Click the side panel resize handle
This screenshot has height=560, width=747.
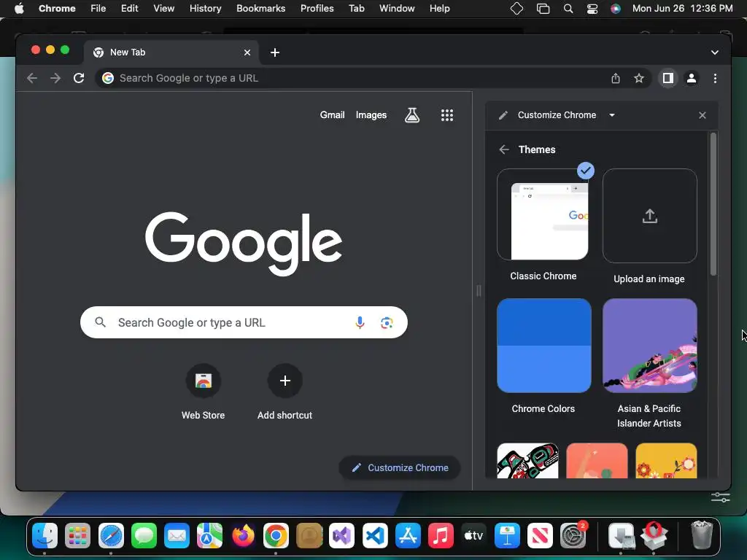[x=479, y=290]
